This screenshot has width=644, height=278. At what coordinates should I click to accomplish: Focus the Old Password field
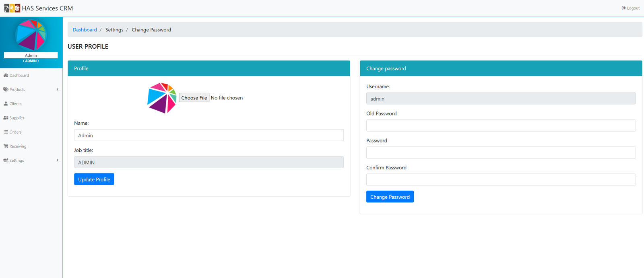point(501,126)
